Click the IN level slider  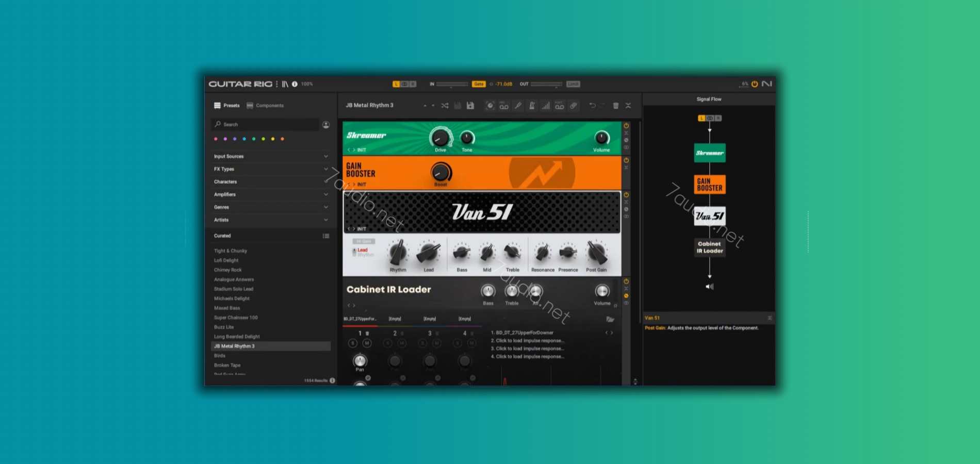coord(452,84)
